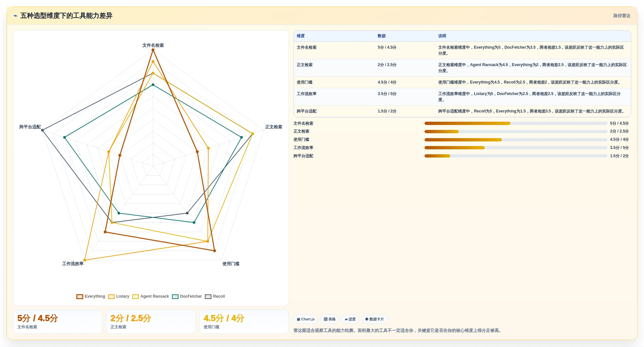
Task: Click the blue icon beside the page title
Action: click(x=15, y=16)
